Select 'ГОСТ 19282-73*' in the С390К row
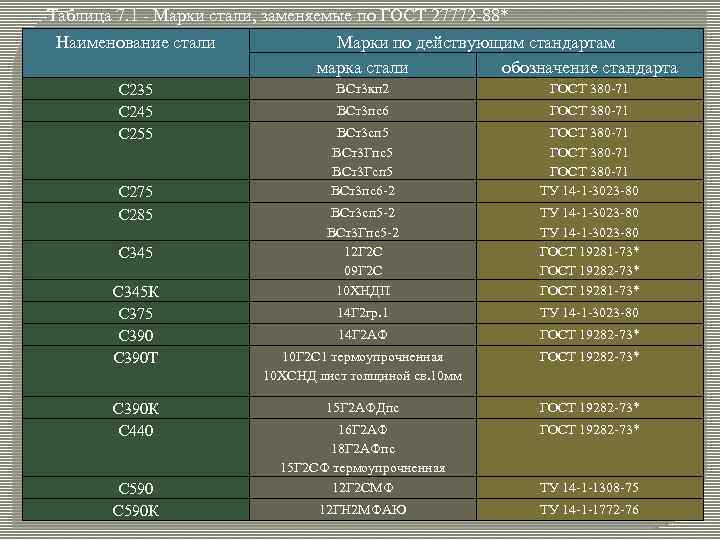The image size is (720, 540). (x=589, y=408)
